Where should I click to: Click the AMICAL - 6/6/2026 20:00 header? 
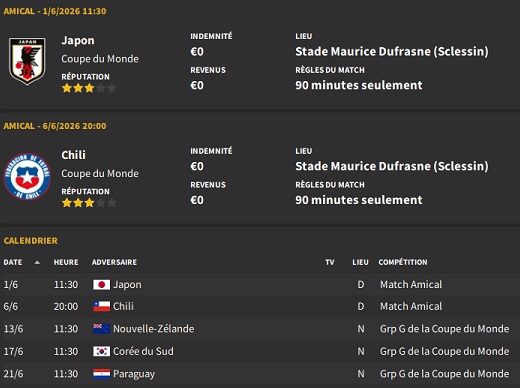click(55, 126)
